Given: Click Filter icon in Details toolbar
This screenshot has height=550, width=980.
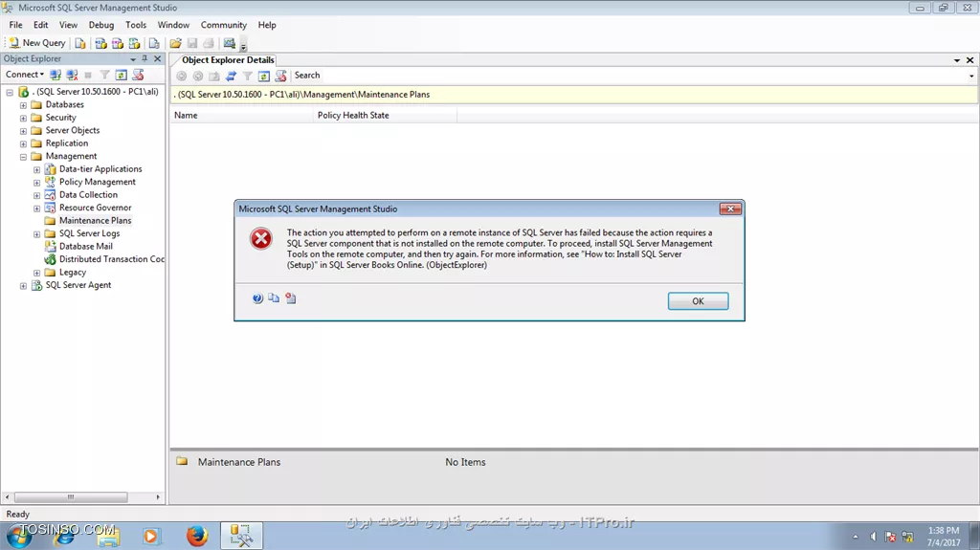Looking at the screenshot, I should coord(248,76).
